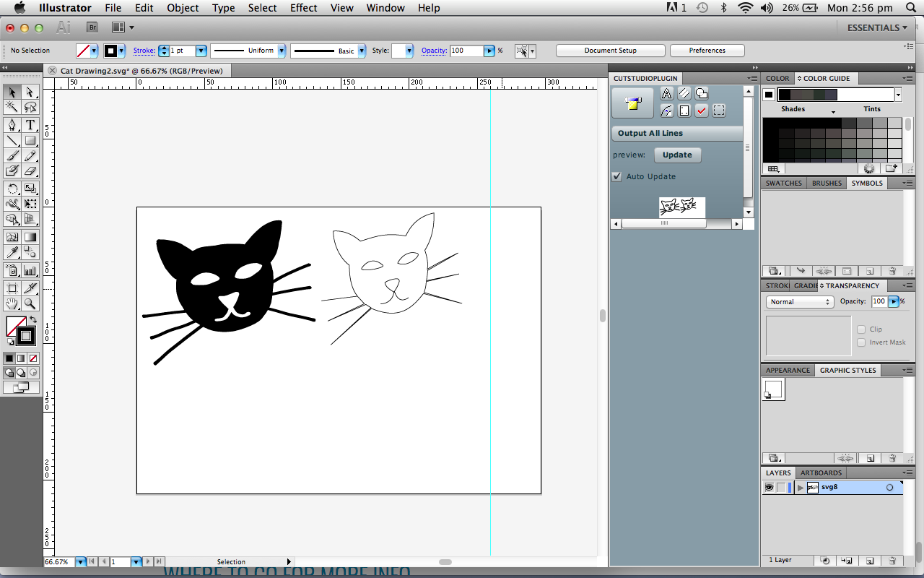924x578 pixels.
Task: Switch to the Swatches tab
Action: tap(783, 184)
